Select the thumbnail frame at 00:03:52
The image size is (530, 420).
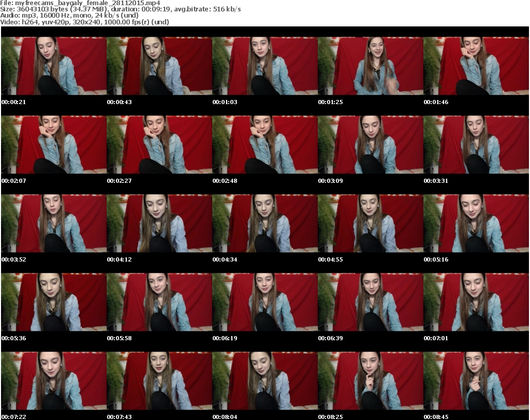54,224
